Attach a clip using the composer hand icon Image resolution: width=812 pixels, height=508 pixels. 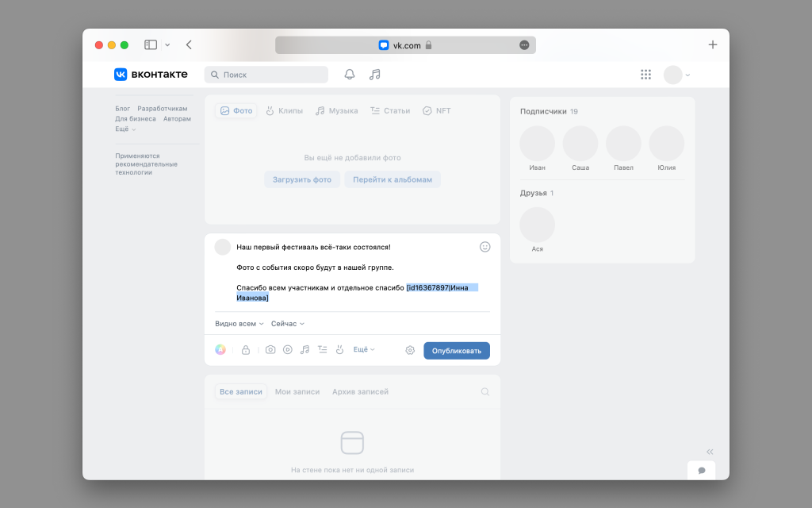point(339,350)
